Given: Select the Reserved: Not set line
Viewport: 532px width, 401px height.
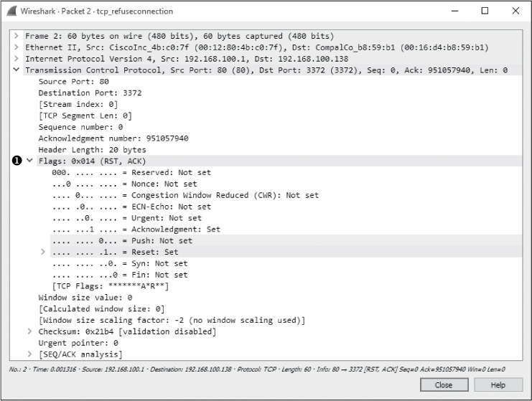Looking at the screenshot, I should pyautogui.click(x=131, y=172).
